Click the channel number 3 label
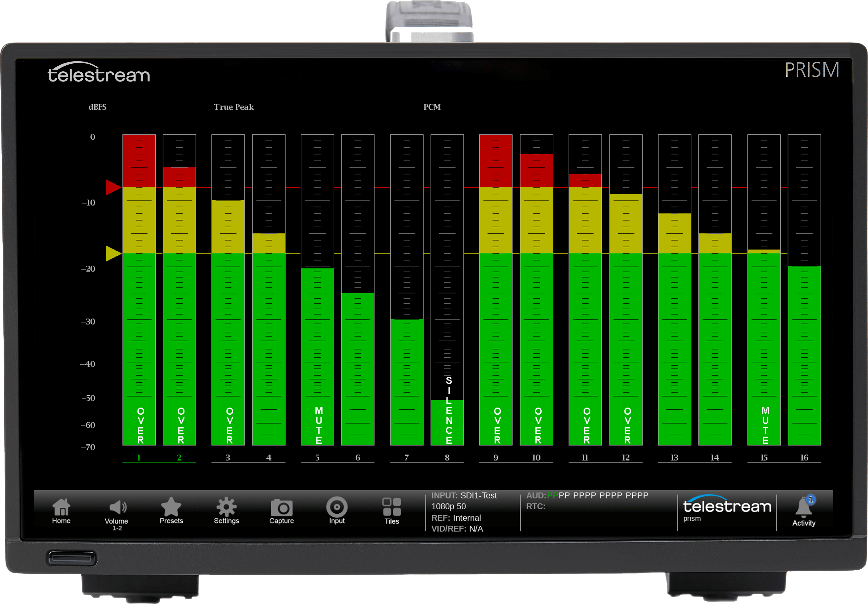868x604 pixels. [228, 457]
